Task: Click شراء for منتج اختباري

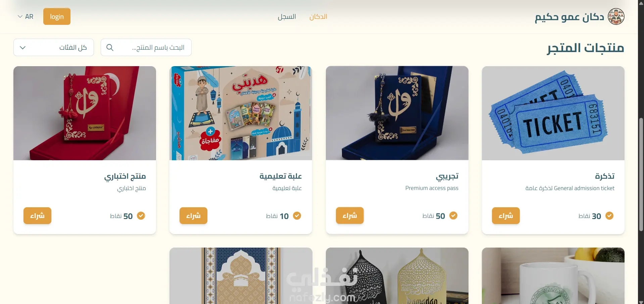Action: 37,216
